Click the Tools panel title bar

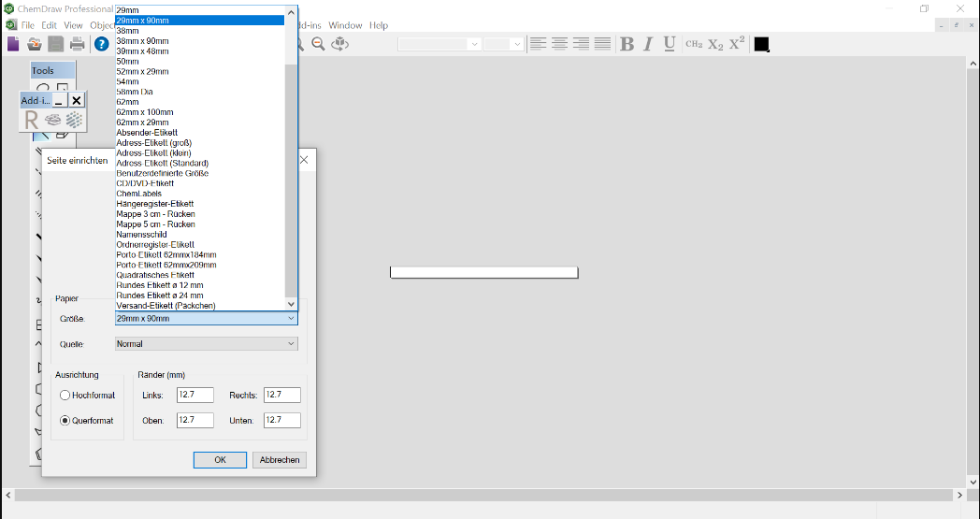[x=53, y=70]
